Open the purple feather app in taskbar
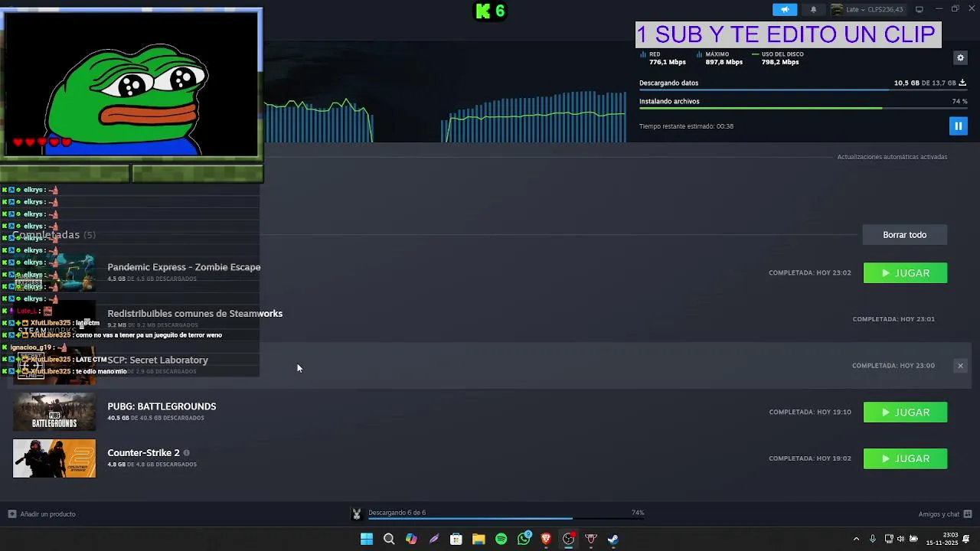 (x=434, y=539)
